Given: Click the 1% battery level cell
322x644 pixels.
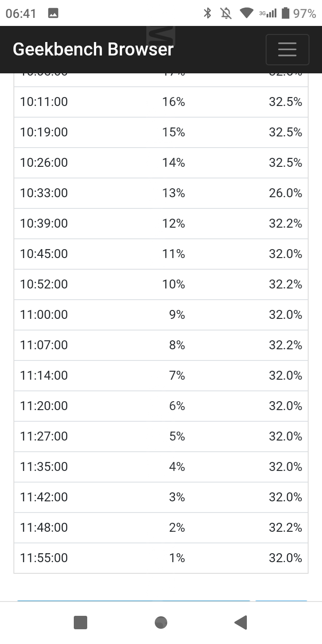Looking at the screenshot, I should 177,558.
